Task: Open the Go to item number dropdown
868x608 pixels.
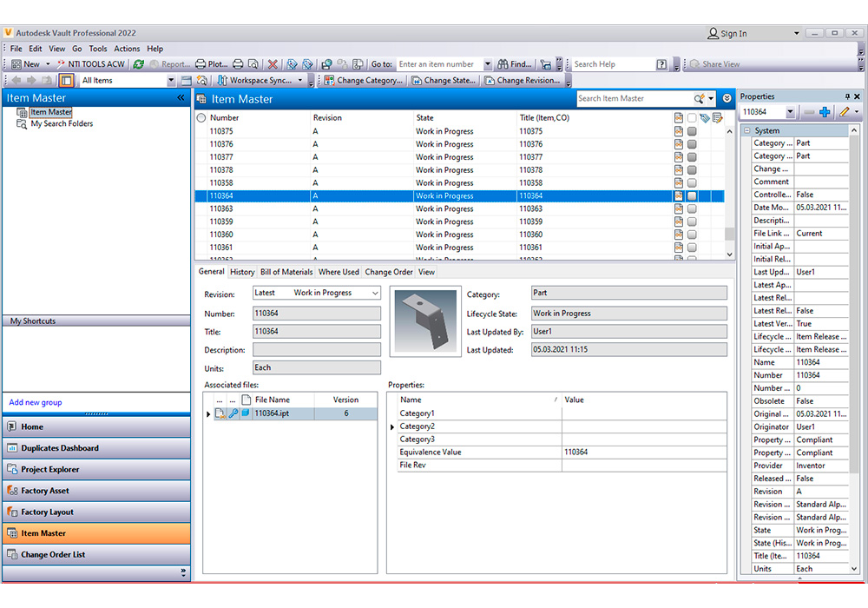Action: tap(488, 64)
